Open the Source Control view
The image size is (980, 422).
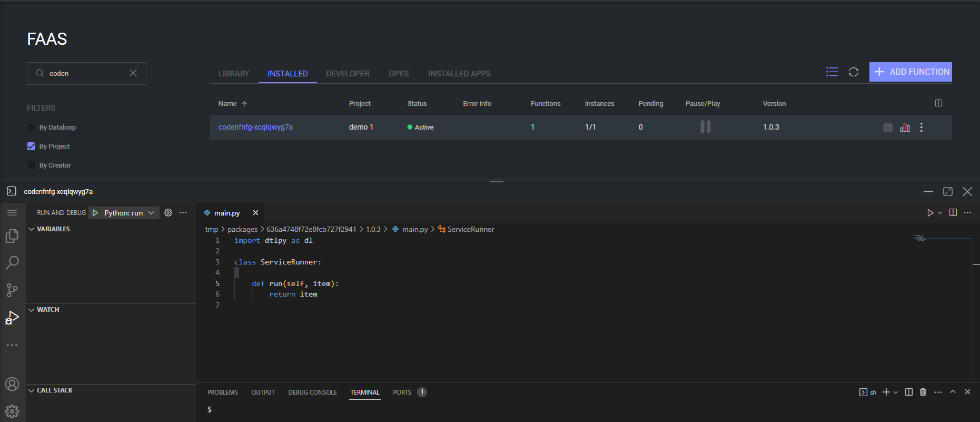click(x=12, y=290)
